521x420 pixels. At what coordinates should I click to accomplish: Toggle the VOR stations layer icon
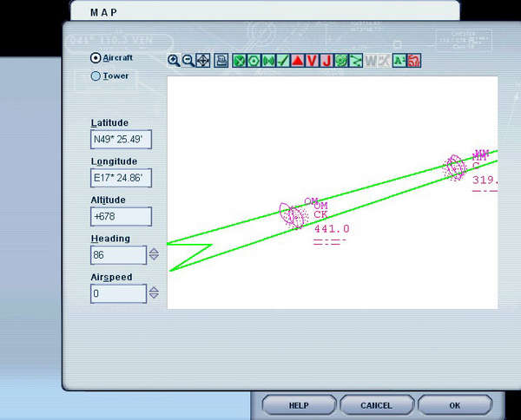(254, 61)
